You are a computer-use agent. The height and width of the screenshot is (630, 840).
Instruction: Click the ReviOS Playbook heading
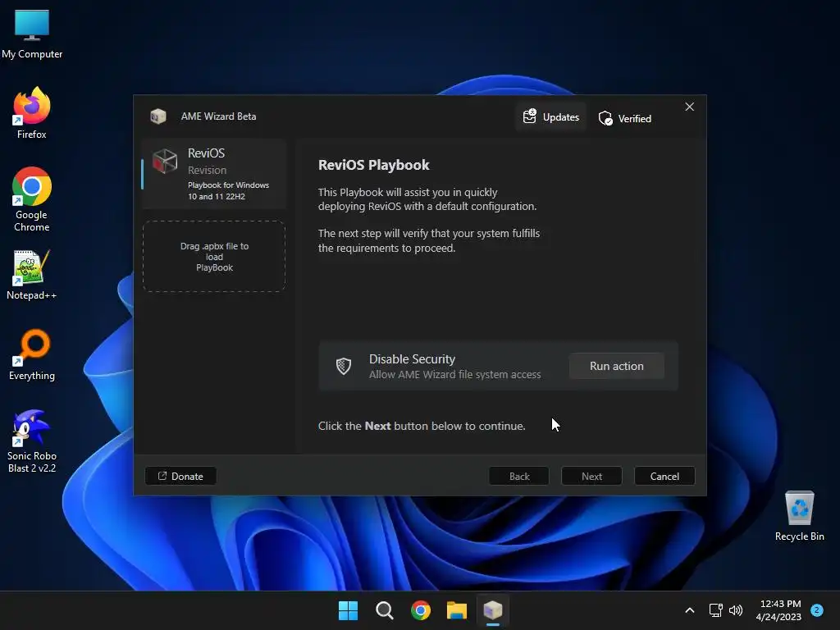[373, 165]
